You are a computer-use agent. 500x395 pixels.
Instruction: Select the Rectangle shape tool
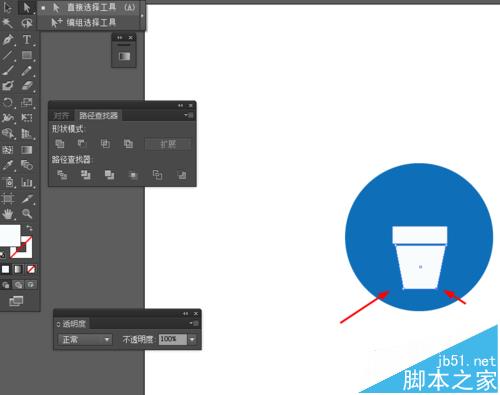click(27, 55)
